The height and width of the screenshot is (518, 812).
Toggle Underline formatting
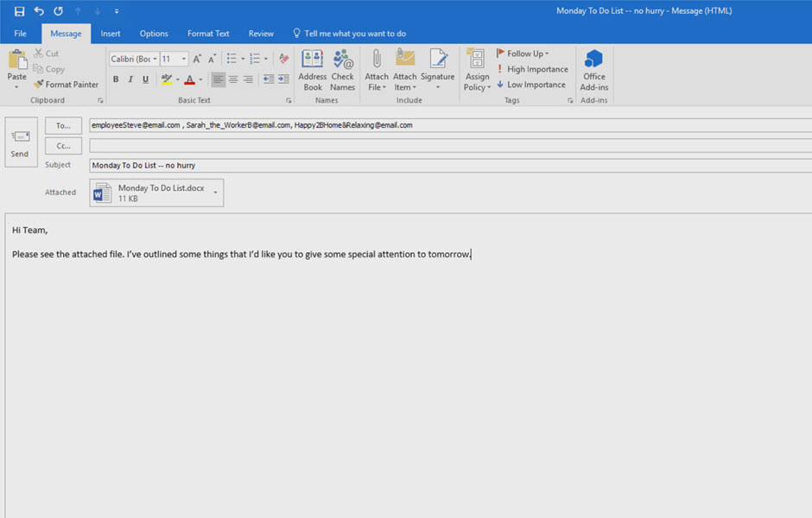(145, 79)
